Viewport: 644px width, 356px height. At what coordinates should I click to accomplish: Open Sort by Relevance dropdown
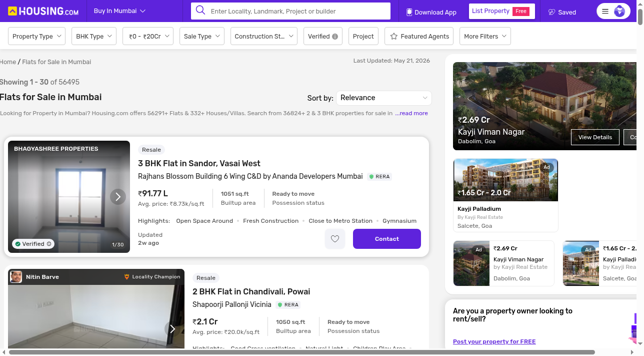click(384, 98)
